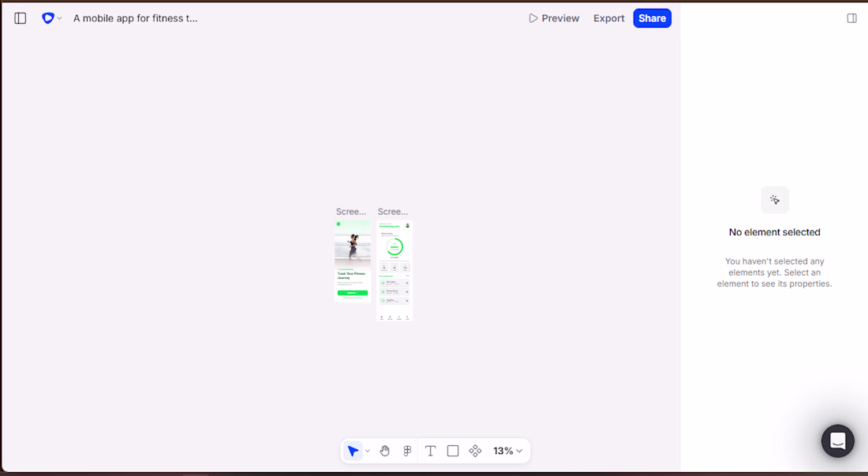
Task: Toggle the left sidebar panel icon
Action: (21, 18)
